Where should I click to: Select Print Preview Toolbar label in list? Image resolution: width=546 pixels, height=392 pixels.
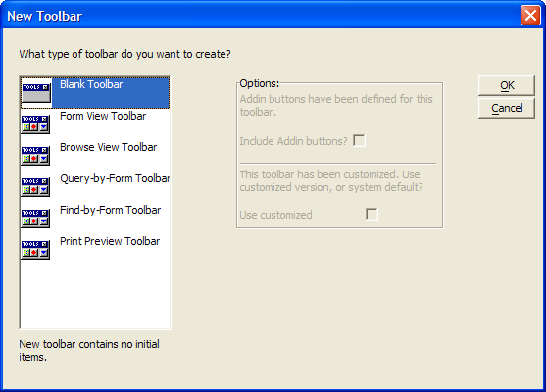[110, 241]
